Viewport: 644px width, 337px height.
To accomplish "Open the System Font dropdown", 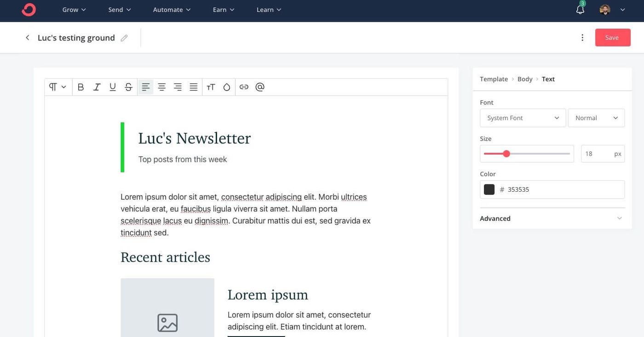I will click(523, 118).
